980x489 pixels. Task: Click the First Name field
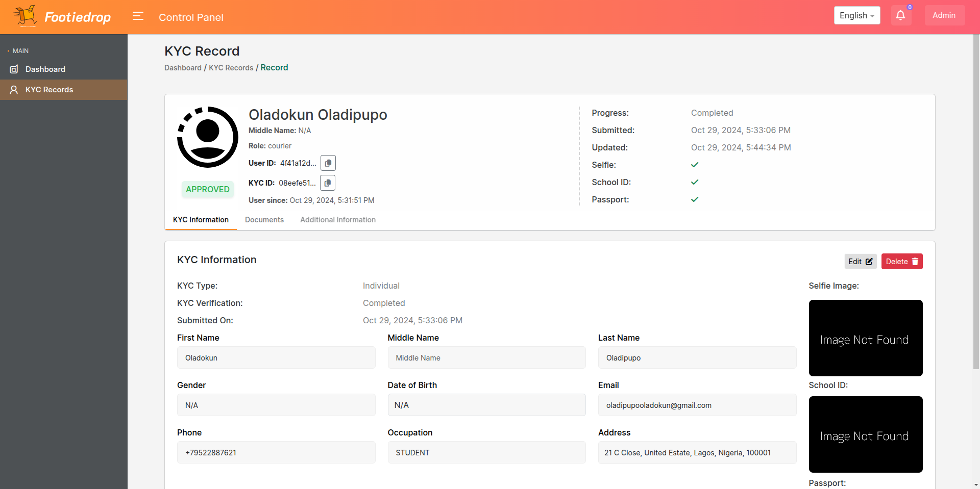[x=276, y=358]
